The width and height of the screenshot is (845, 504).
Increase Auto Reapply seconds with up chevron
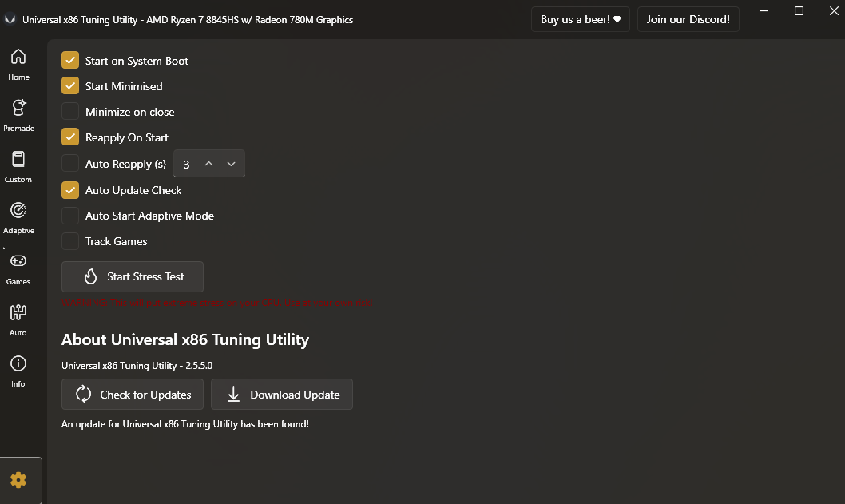209,164
